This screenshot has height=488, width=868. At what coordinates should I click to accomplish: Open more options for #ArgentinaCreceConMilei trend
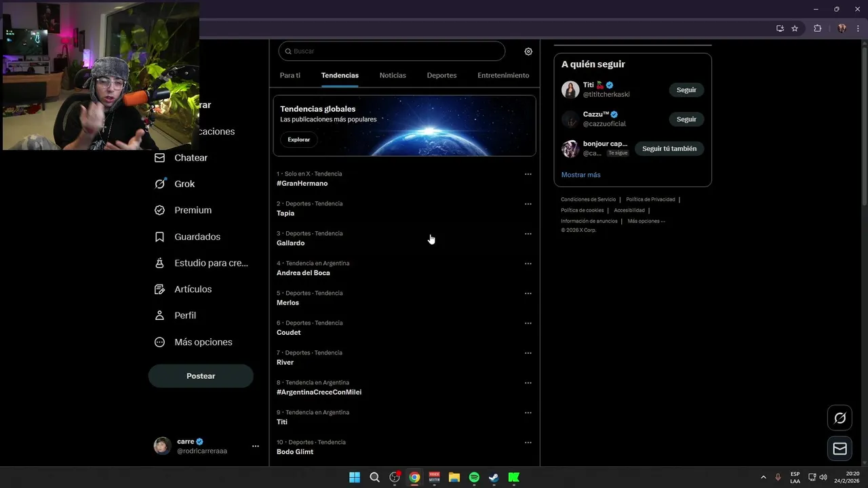[528, 383]
